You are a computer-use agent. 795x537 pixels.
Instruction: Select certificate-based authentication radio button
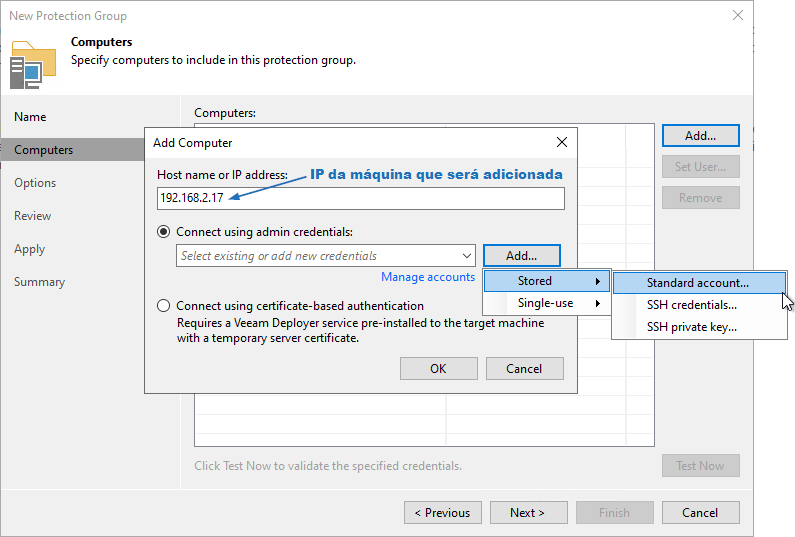163,306
